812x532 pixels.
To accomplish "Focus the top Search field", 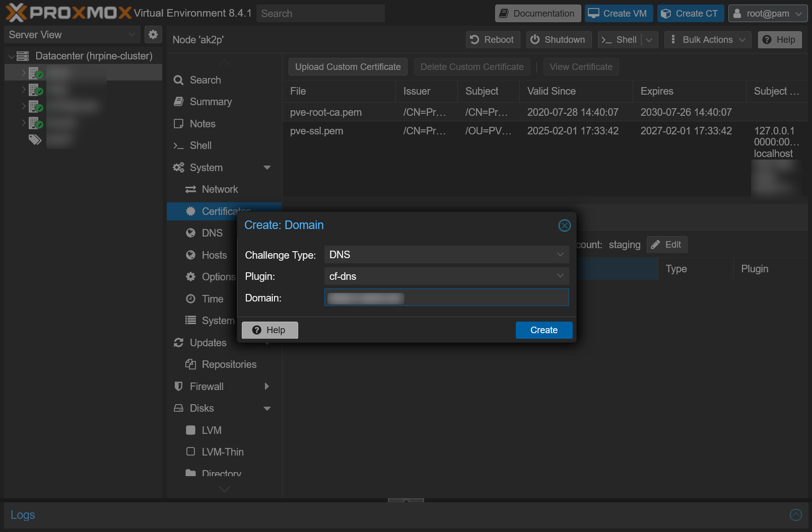I will point(320,14).
